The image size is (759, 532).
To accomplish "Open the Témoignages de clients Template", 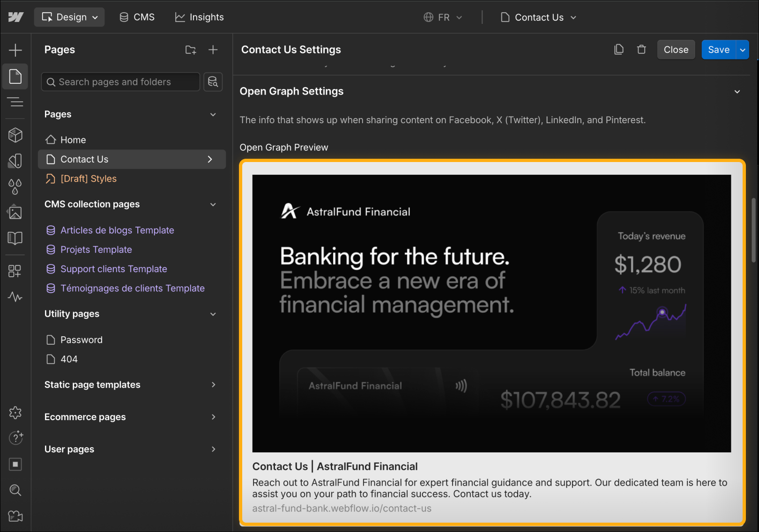I will [132, 288].
